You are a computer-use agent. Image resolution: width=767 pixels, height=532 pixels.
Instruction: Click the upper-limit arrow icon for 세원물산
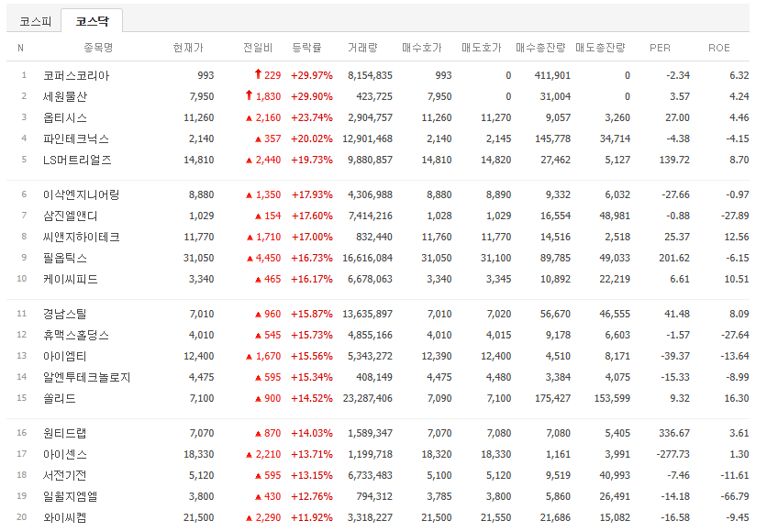tap(248, 95)
